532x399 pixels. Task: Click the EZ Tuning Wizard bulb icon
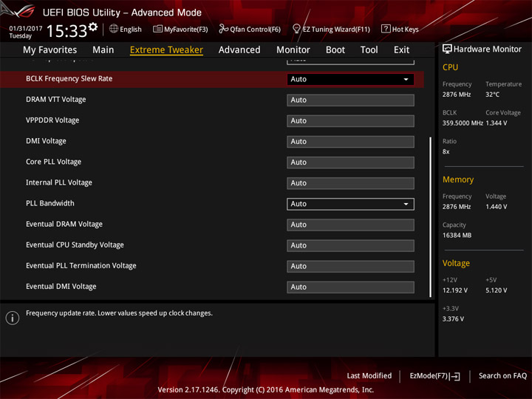[x=296, y=29]
